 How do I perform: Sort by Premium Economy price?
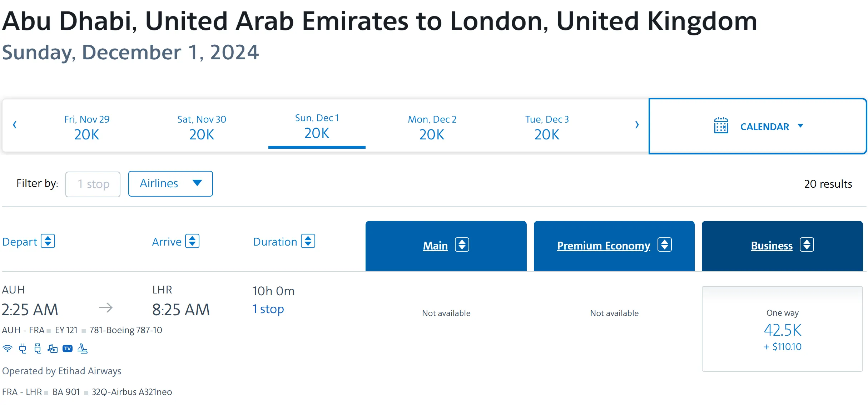click(x=664, y=245)
